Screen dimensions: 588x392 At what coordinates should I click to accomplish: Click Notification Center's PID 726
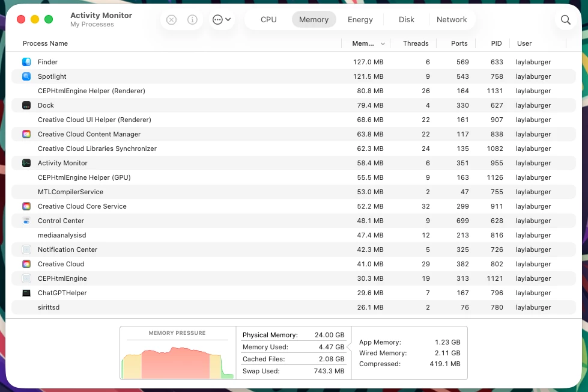click(x=497, y=250)
